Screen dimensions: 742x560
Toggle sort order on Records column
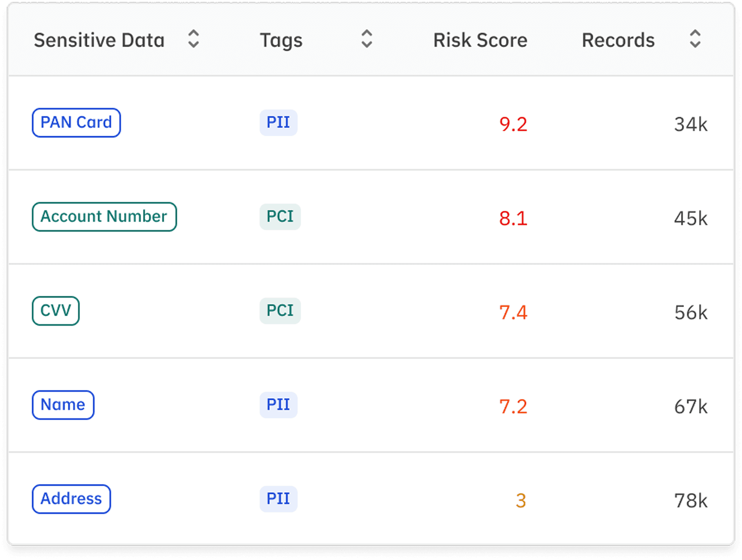(x=695, y=39)
